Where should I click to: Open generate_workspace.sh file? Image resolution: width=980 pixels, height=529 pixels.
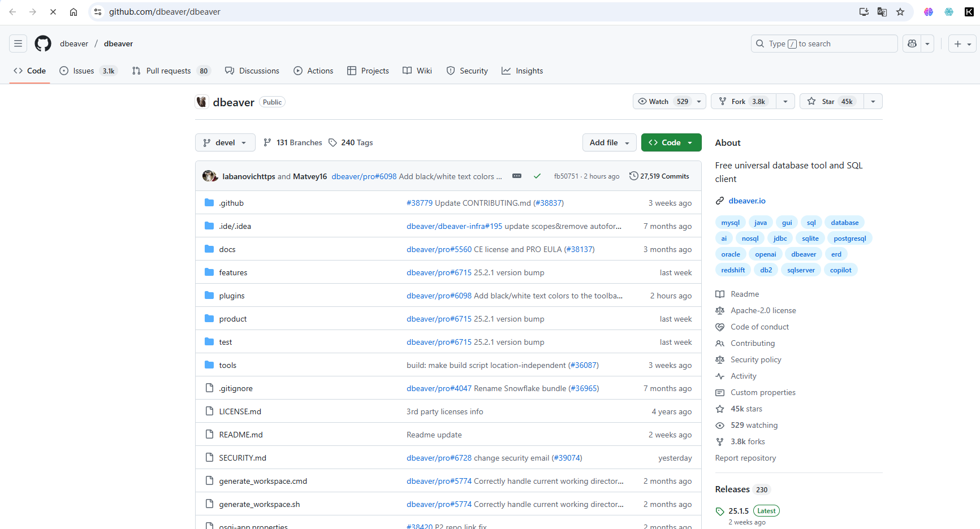click(x=260, y=505)
